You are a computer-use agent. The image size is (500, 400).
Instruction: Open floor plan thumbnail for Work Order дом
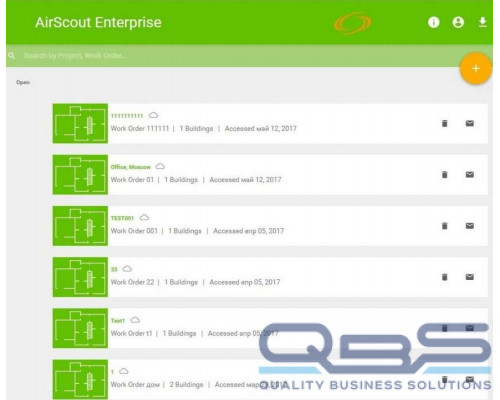(x=80, y=379)
